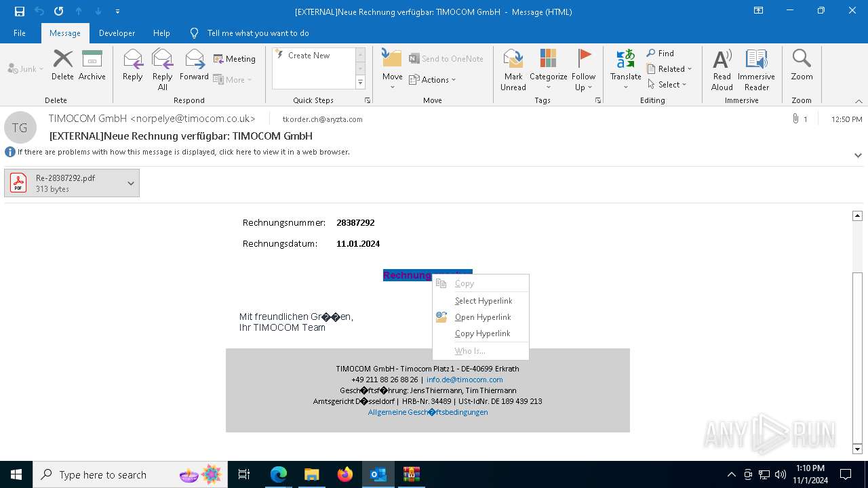Expand the message header chevron
This screenshot has height=488, width=868.
click(x=858, y=155)
